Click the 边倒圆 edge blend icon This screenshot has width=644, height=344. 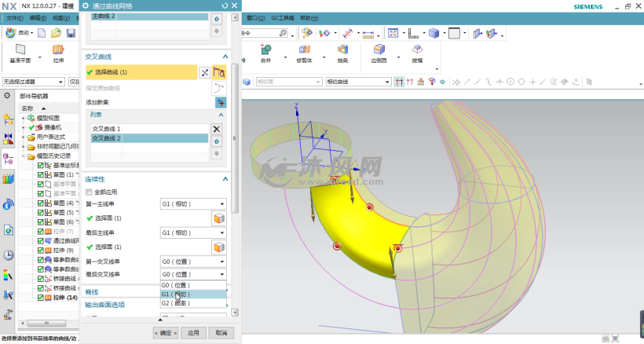tap(379, 51)
